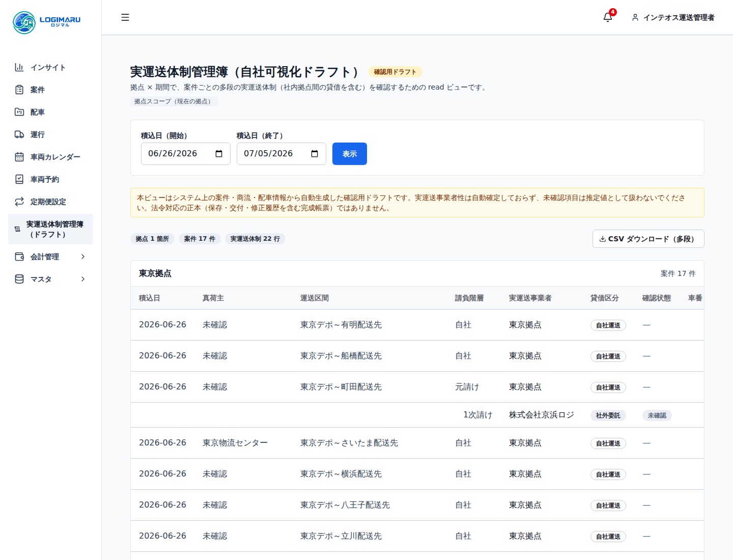
Task: Click 東京デポ～町田配送先 cell
Action: 341,387
